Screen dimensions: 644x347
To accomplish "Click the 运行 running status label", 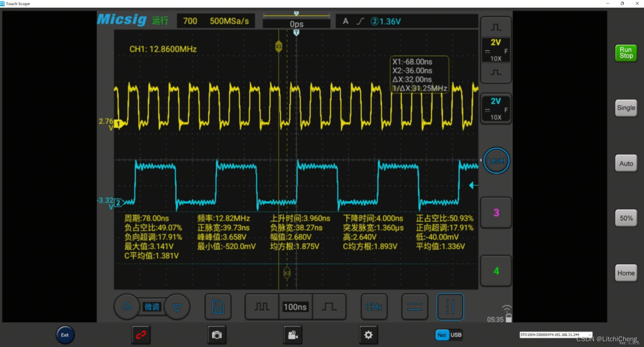I will click(x=160, y=20).
